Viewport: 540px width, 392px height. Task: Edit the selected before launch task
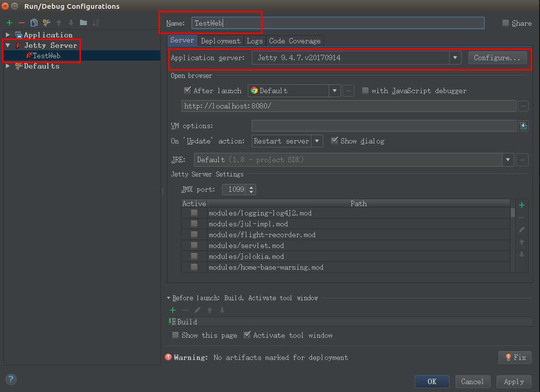(197, 310)
